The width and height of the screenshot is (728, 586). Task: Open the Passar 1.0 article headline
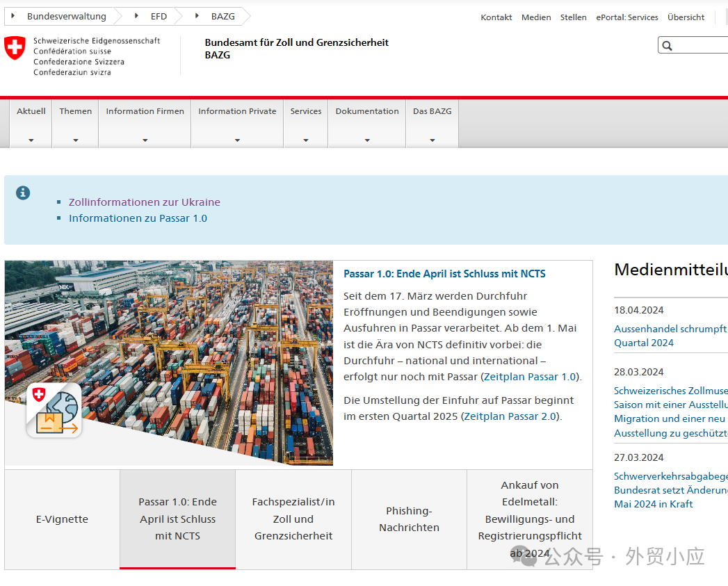pyautogui.click(x=444, y=274)
